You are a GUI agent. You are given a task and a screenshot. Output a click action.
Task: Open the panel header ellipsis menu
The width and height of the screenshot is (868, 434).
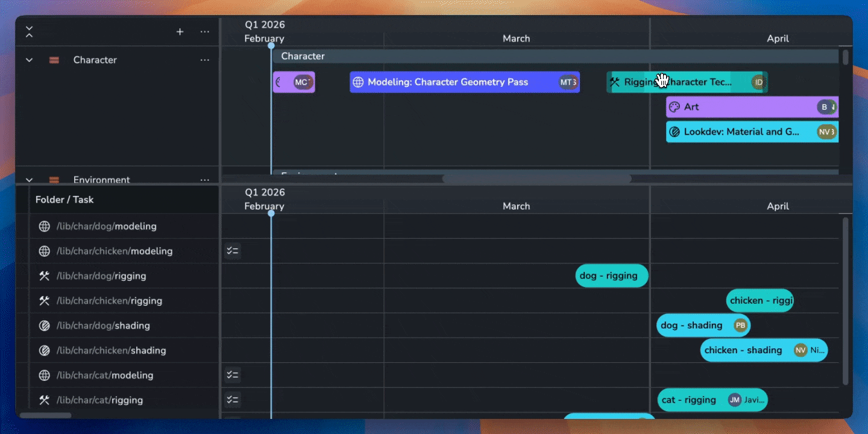tap(204, 31)
